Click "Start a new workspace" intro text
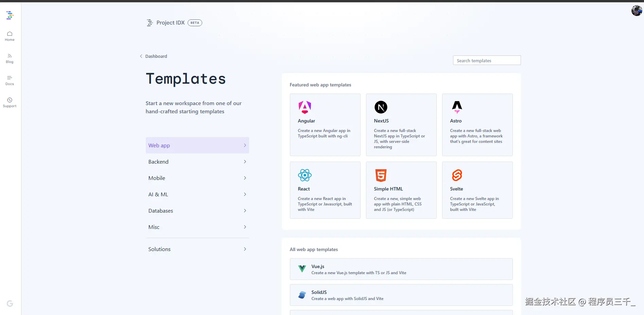The height and width of the screenshot is (315, 644). [x=194, y=107]
